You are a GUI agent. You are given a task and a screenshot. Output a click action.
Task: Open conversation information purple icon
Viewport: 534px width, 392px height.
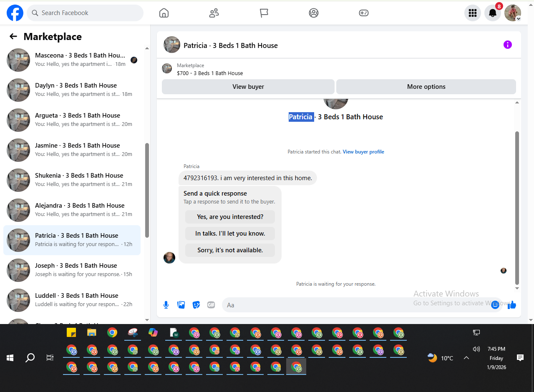pos(508,45)
